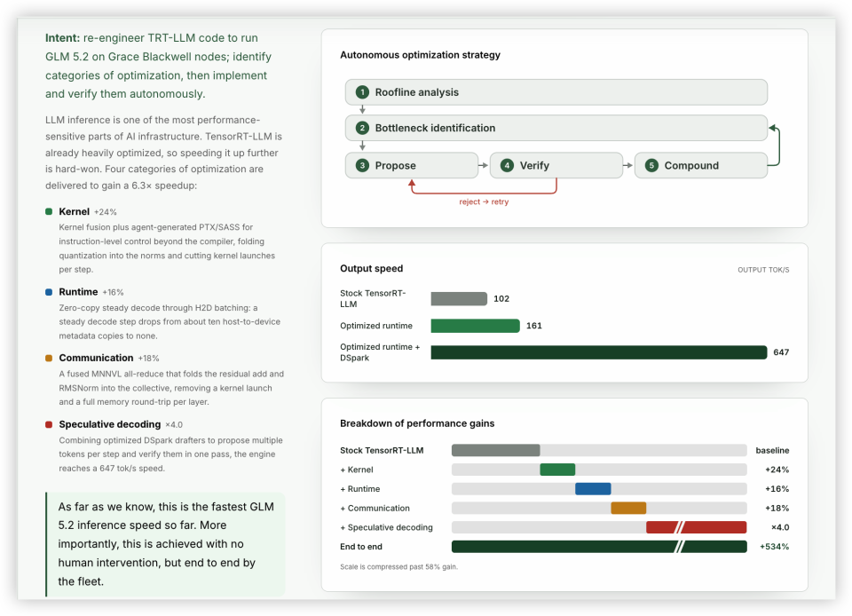Click the 'baseline' label in breakdown chart
852x616 pixels.
772,450
